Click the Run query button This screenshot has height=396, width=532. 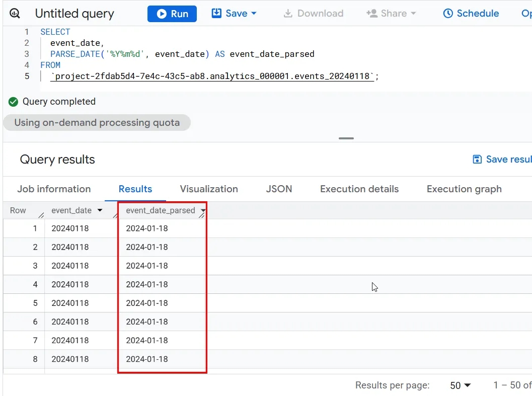(x=172, y=14)
